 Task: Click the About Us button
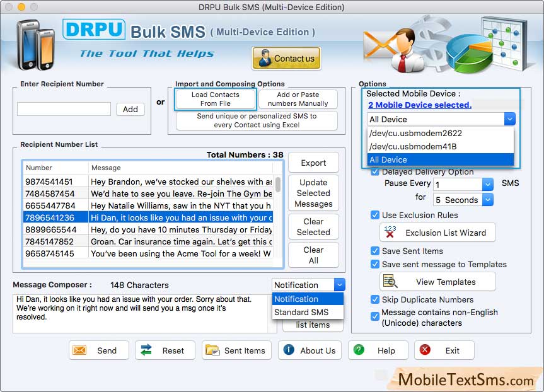pyautogui.click(x=310, y=350)
